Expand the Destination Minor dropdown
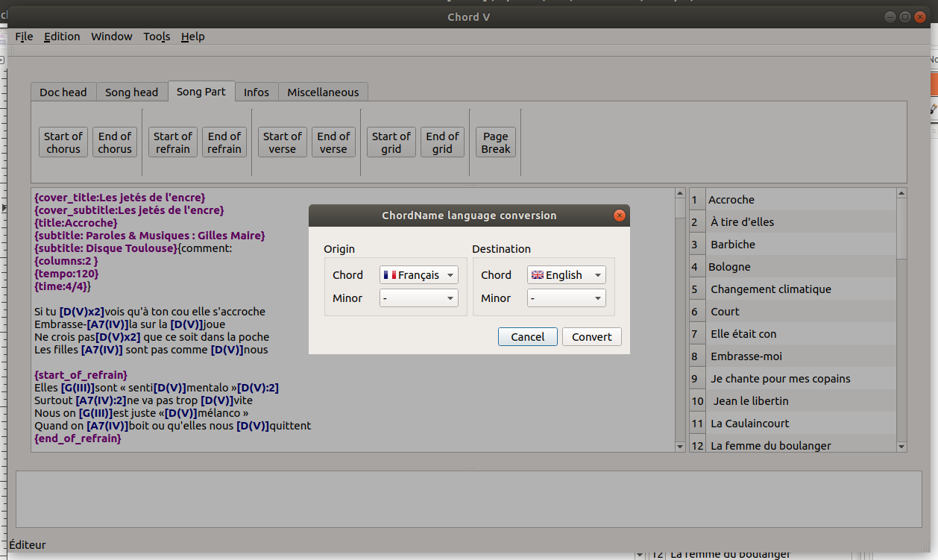938x560 pixels. 566,298
